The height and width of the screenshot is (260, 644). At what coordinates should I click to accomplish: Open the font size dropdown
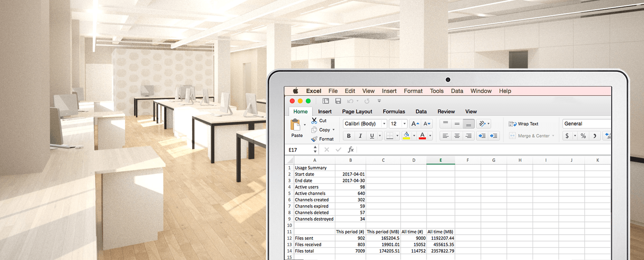click(404, 124)
